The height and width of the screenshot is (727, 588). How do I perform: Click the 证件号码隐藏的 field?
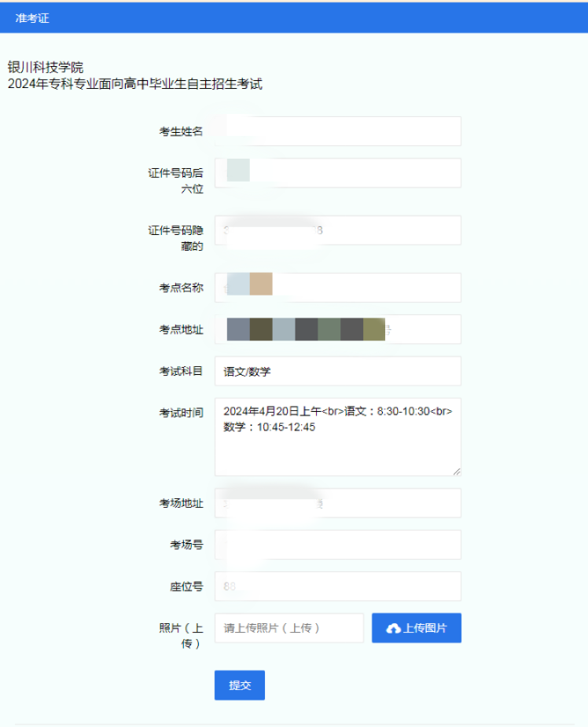pos(337,230)
